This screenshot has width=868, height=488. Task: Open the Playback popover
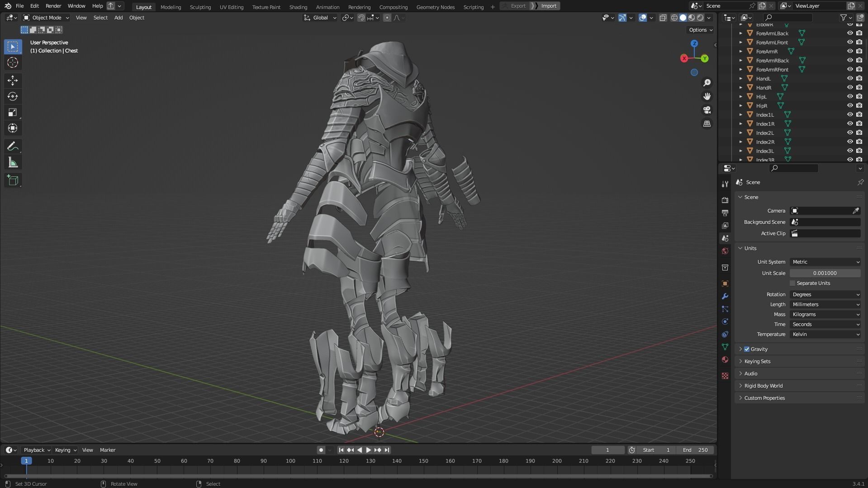[x=37, y=450]
